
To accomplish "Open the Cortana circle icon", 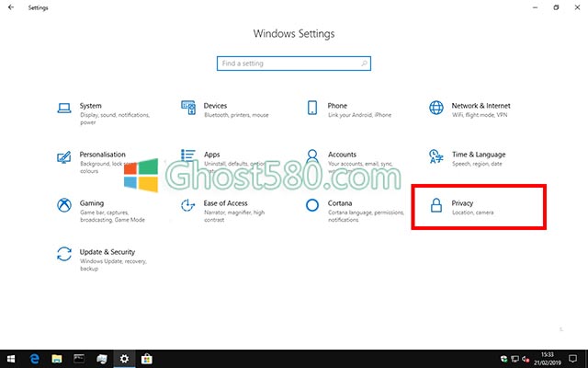I will [312, 205].
